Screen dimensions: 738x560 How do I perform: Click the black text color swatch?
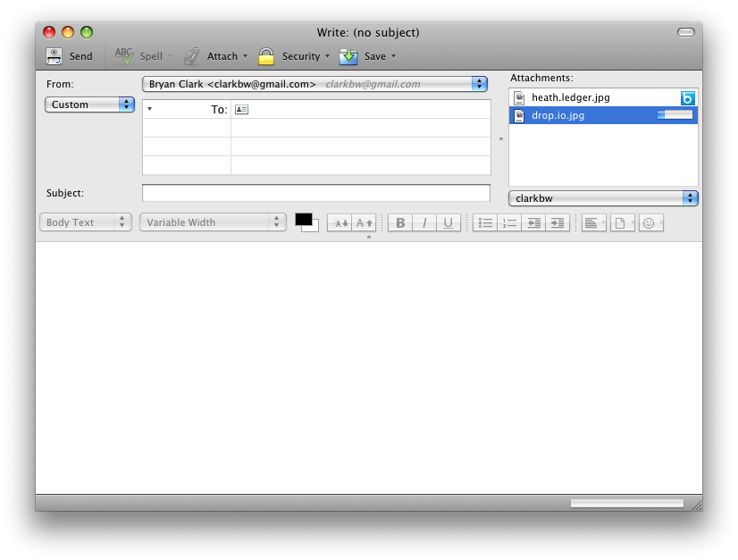tap(303, 220)
